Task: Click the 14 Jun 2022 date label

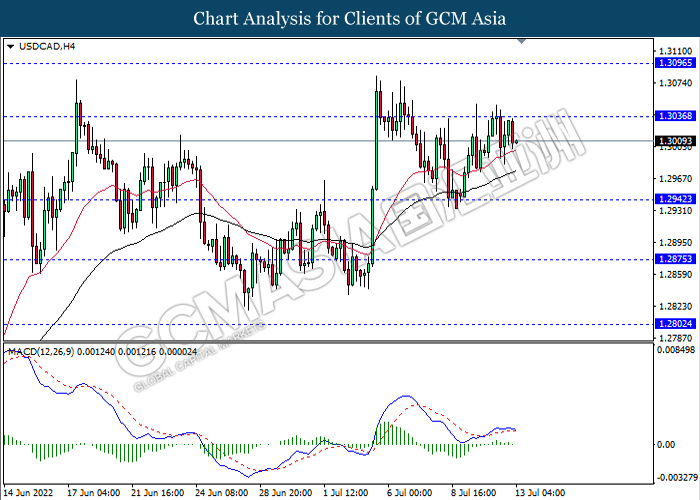Action: 28,493
